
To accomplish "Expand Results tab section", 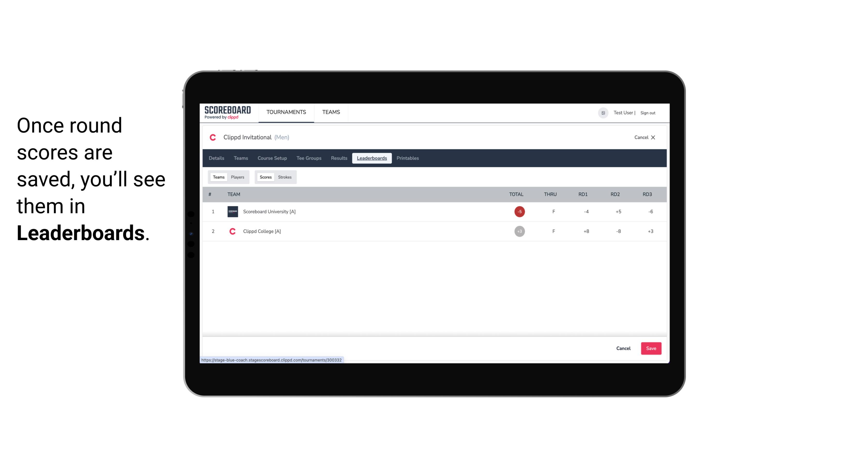I will (x=338, y=158).
